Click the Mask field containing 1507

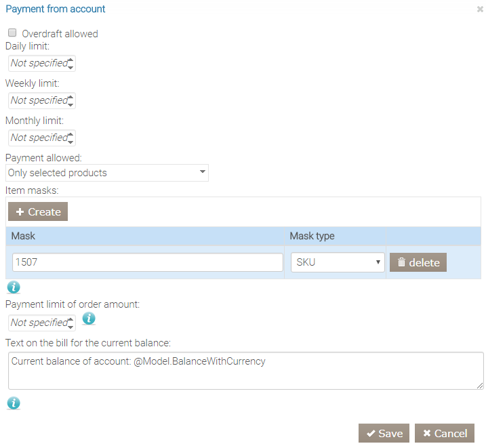click(x=147, y=262)
